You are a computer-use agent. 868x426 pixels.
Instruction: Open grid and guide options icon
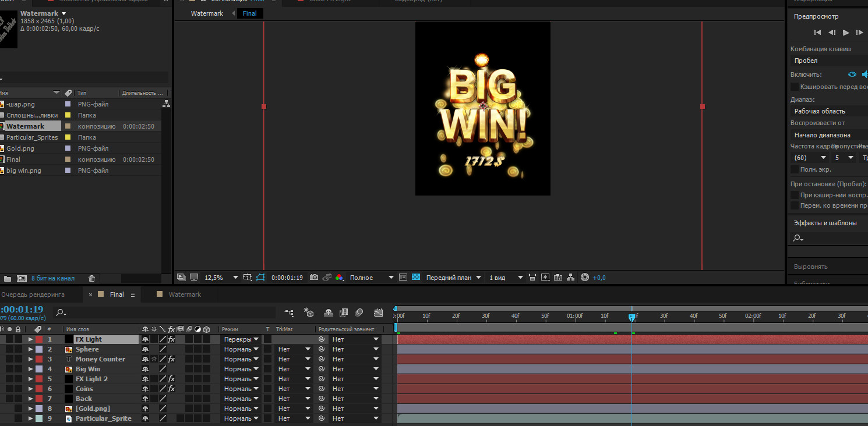pos(248,278)
